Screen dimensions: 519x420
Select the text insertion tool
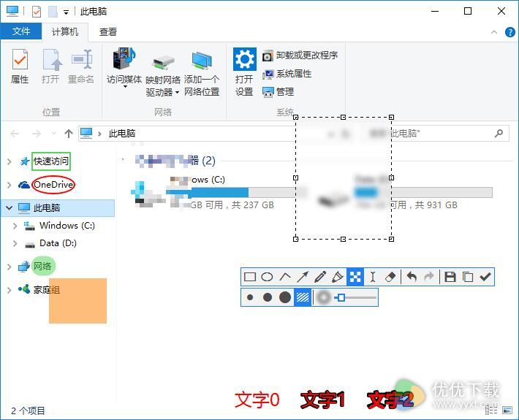(373, 277)
